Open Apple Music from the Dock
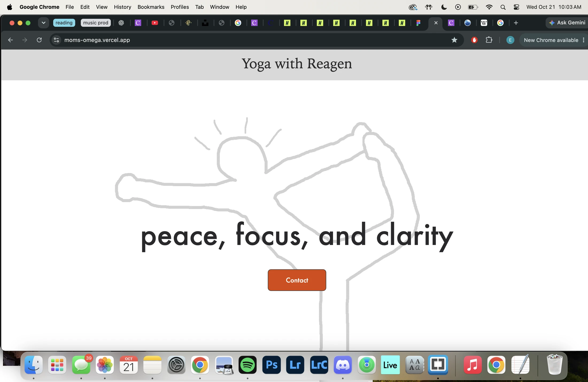Viewport: 588px width, 382px height. (x=473, y=365)
